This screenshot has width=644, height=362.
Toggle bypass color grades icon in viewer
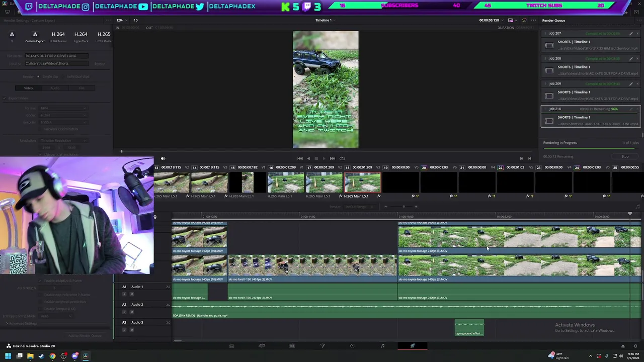pos(524,20)
